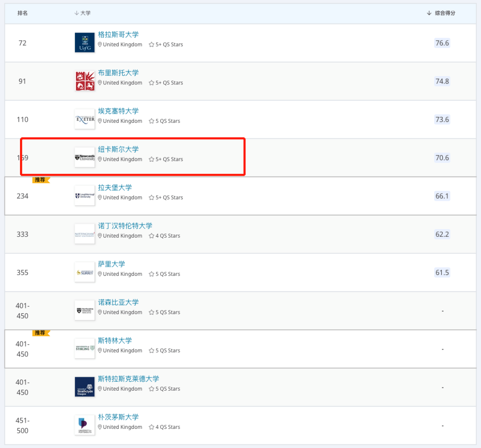Click the 76.6 score value
Image resolution: width=481 pixels, height=448 pixels.
(442, 43)
